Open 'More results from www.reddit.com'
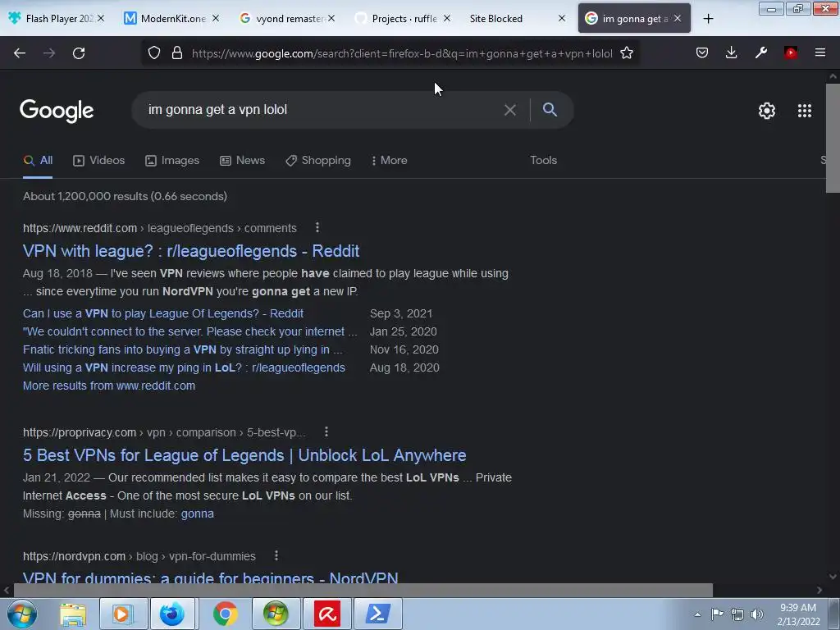Screen dimensions: 840x630 (x=109, y=386)
